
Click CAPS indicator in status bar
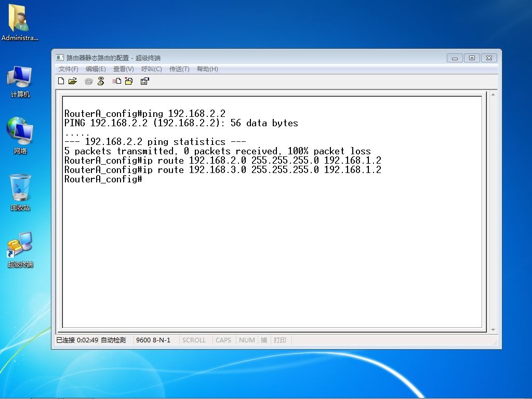pyautogui.click(x=223, y=340)
